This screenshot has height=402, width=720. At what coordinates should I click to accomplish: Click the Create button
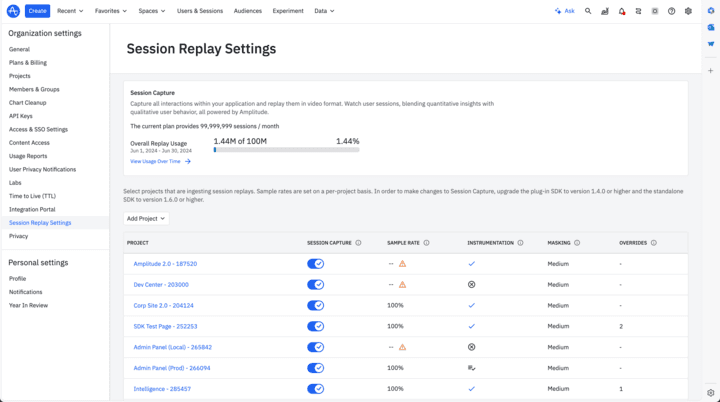click(37, 11)
